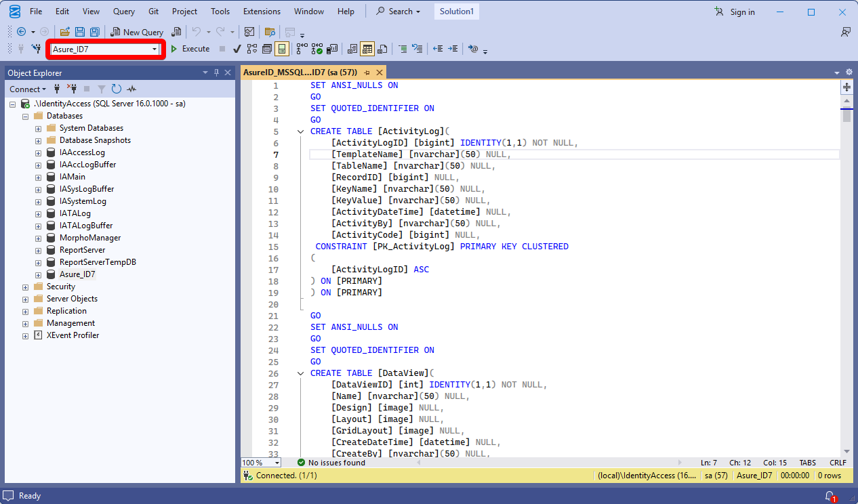
Task: Click the Search box in title bar
Action: click(x=399, y=12)
